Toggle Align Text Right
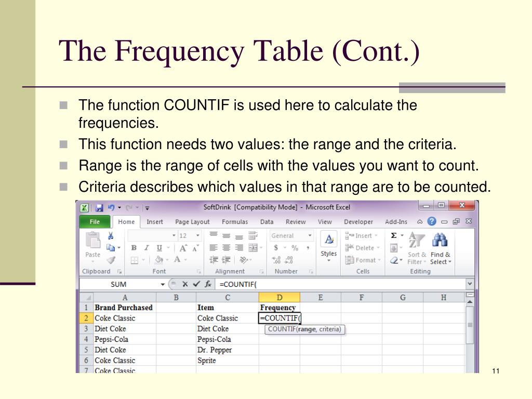The height and width of the screenshot is (399, 532). pyautogui.click(x=239, y=248)
